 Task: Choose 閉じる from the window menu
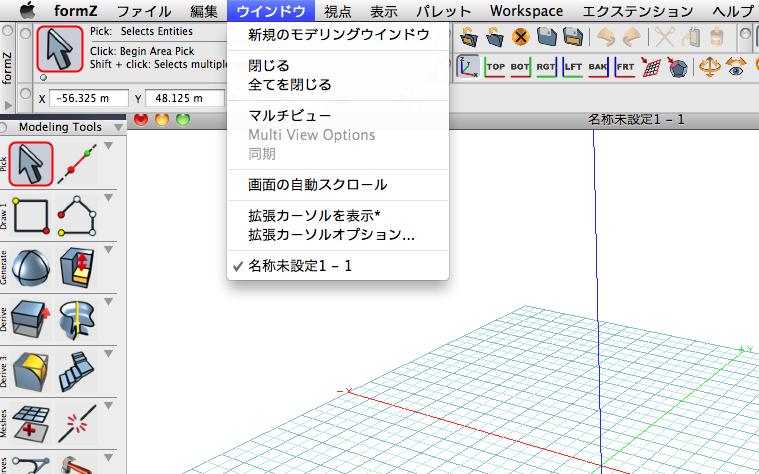338,65
